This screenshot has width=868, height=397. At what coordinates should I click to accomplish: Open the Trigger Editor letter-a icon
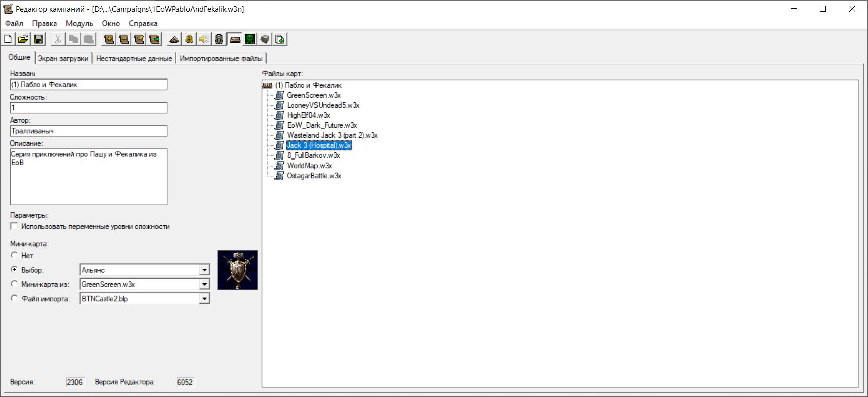[x=189, y=39]
